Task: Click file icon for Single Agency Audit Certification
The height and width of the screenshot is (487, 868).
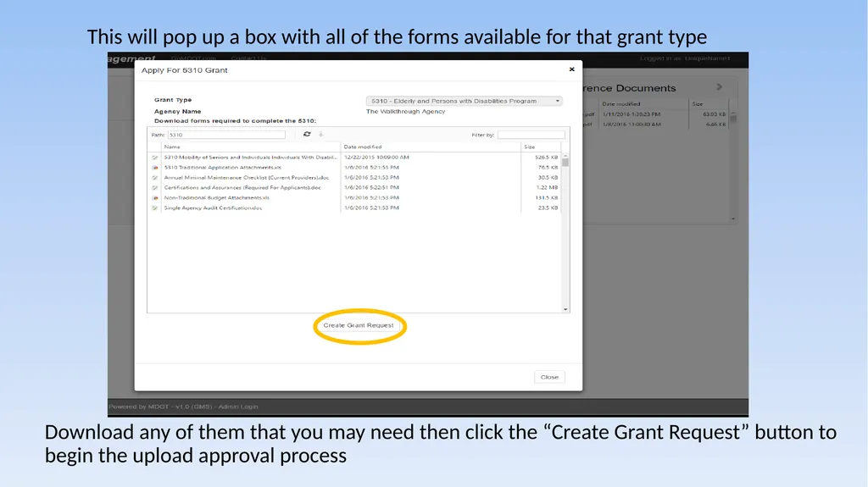Action: 155,208
